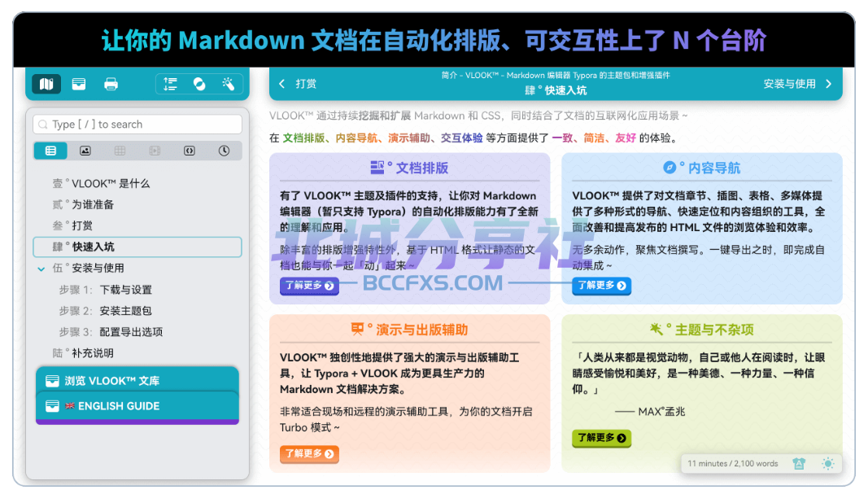Select the 为谁准备 outline item
The width and height of the screenshot is (868, 503).
click(x=83, y=204)
